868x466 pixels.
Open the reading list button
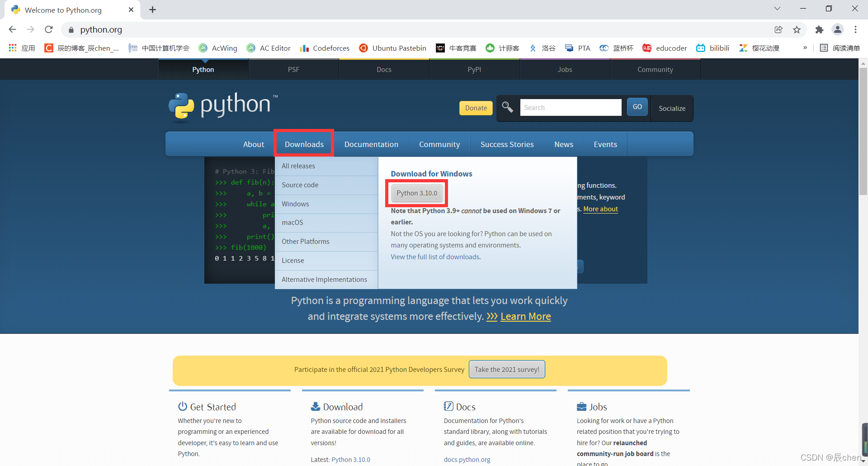840,48
